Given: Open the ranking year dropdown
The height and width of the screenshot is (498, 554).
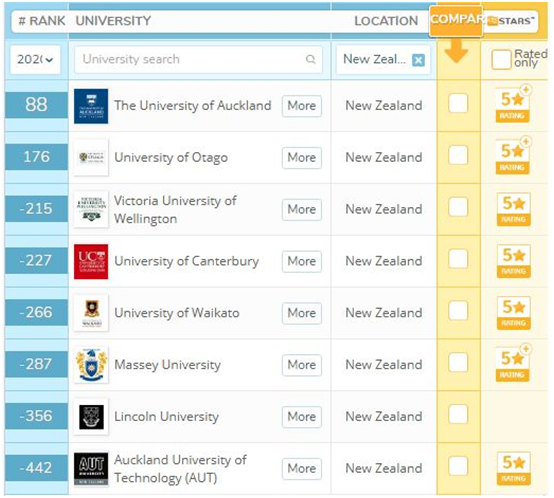Looking at the screenshot, I should point(35,59).
